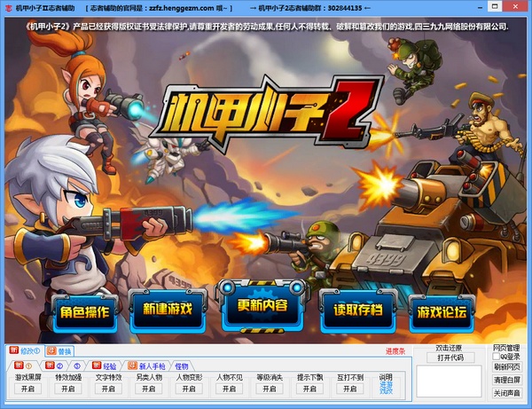The height and width of the screenshot is (409, 532).
Task: Select sub-tab ①
Action: tap(23, 366)
